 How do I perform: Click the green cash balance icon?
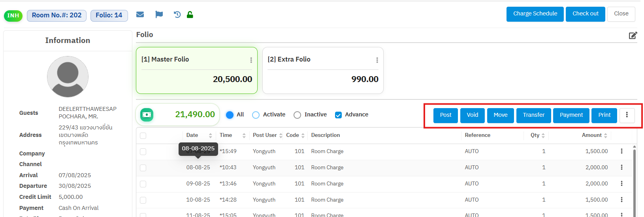coord(147,114)
